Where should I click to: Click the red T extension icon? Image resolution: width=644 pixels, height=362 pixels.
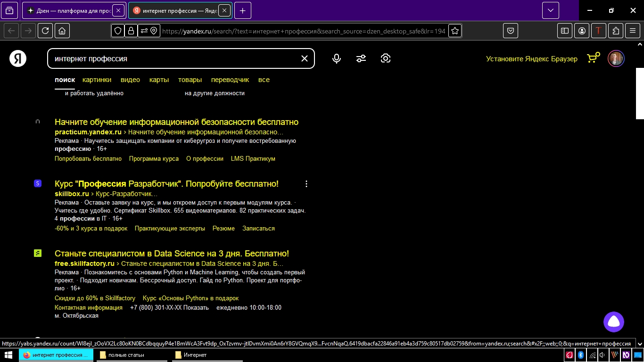[599, 31]
